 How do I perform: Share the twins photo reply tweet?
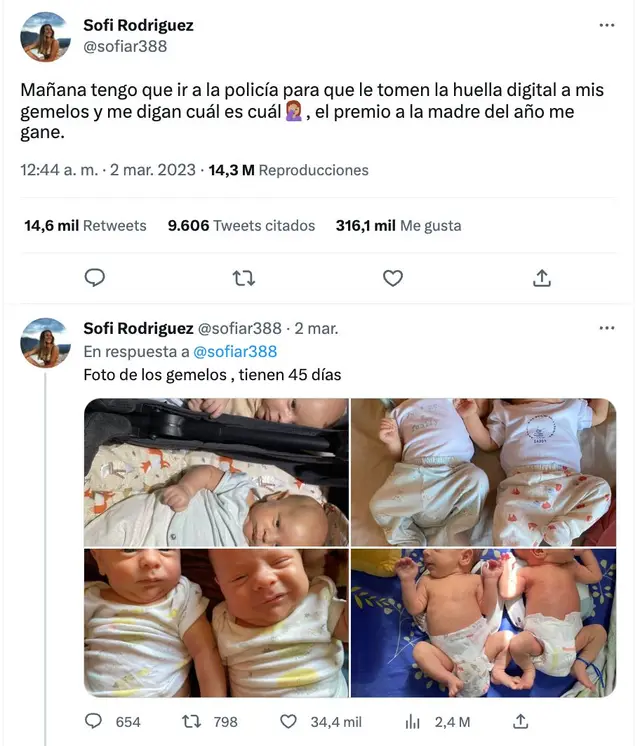click(x=519, y=721)
